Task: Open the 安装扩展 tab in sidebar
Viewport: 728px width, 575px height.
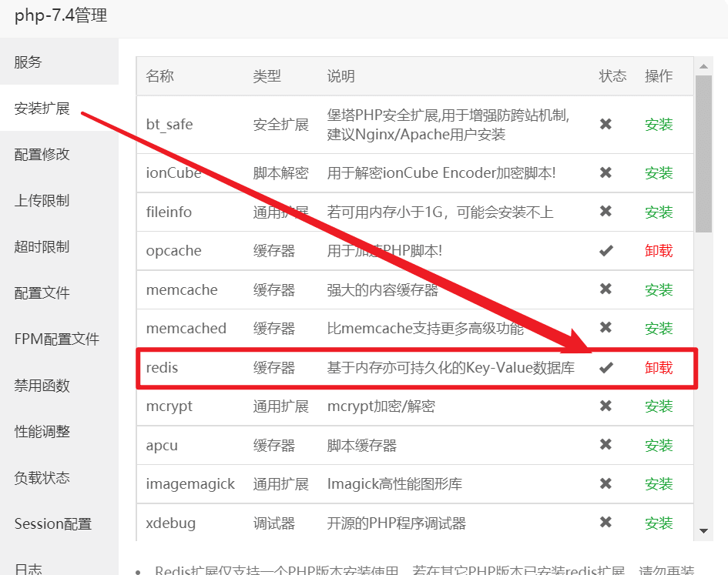Action: point(42,109)
